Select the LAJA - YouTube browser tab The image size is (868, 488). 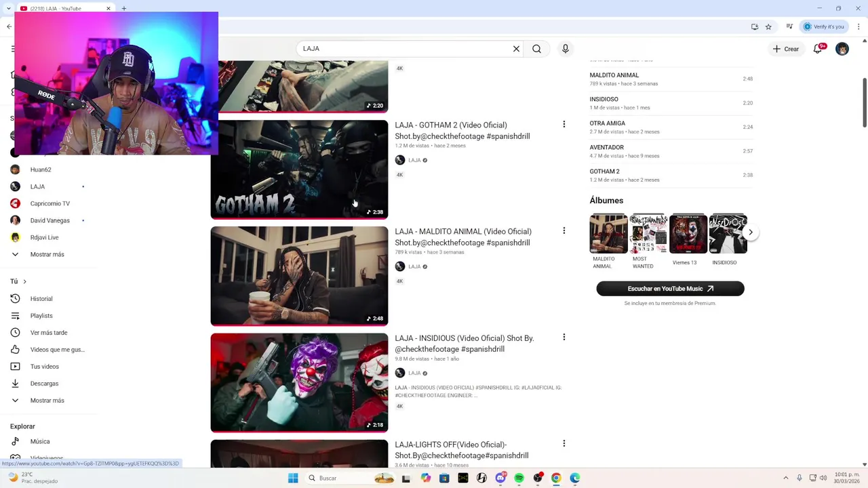[64, 9]
